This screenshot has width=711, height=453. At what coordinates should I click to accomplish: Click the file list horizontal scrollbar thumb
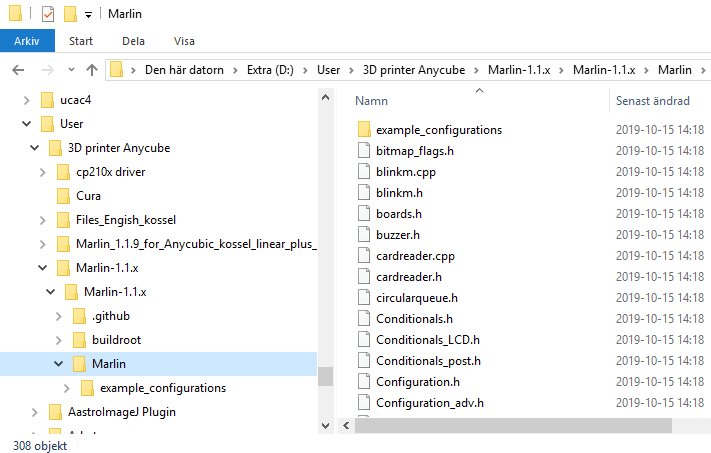click(x=513, y=425)
